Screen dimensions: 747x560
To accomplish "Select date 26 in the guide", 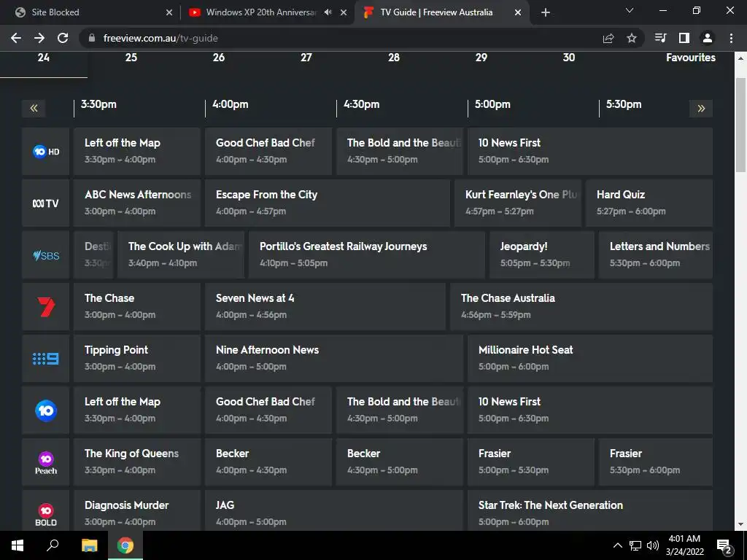I will point(219,58).
